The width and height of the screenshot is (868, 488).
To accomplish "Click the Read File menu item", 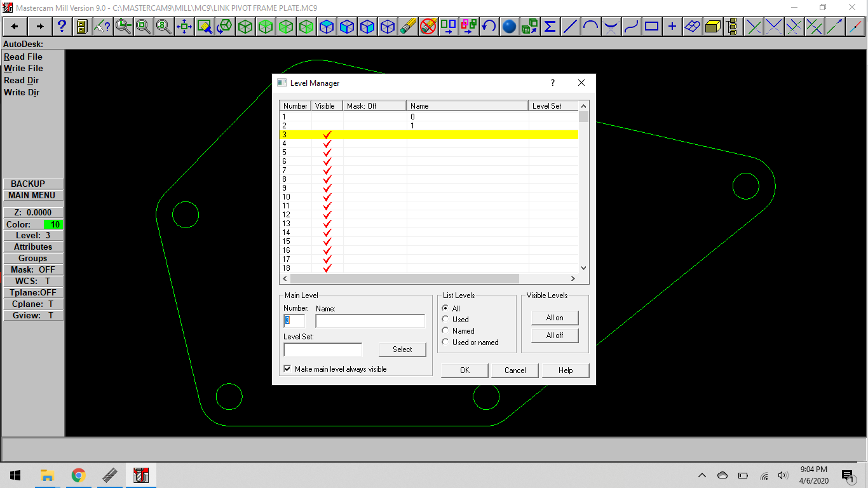I will pos(24,57).
